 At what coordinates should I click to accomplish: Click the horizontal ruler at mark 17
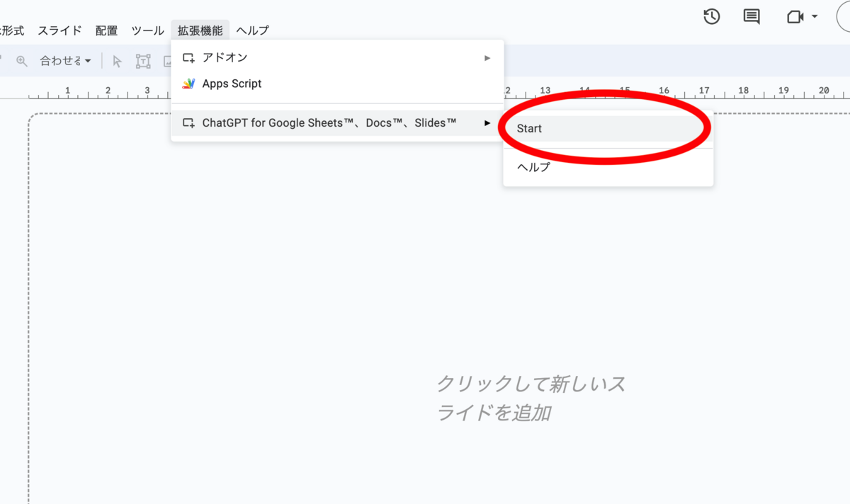[703, 91]
